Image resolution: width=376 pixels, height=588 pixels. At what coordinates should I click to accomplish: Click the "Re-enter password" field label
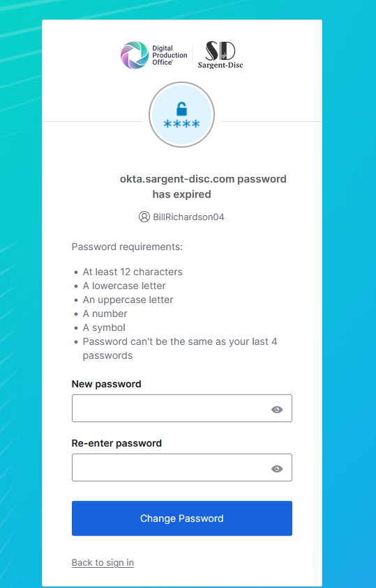tap(116, 443)
